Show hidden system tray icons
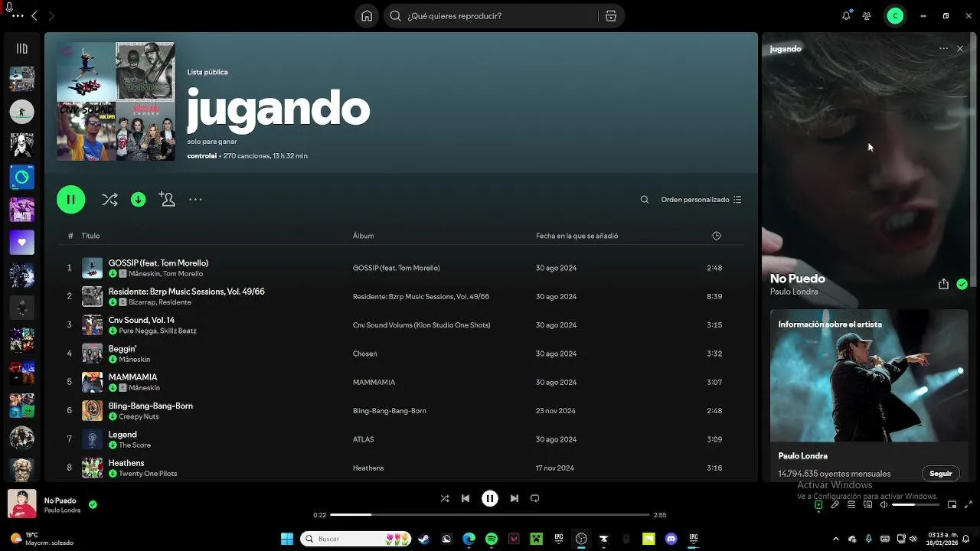Screen dimensions: 980x551 (835, 539)
